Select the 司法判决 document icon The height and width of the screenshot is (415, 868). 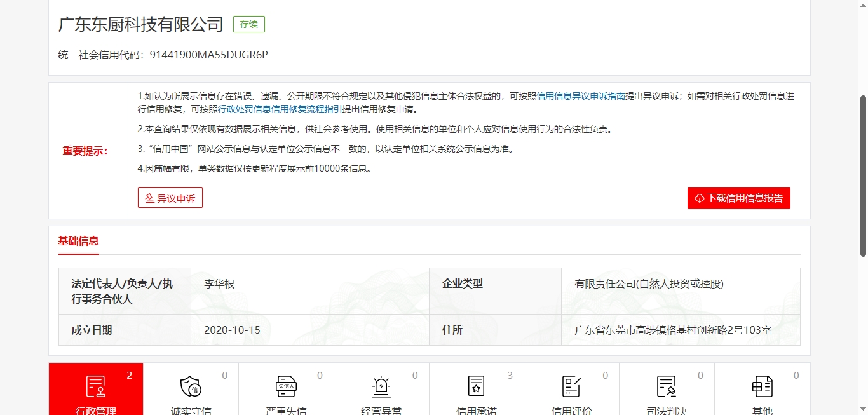tap(667, 386)
